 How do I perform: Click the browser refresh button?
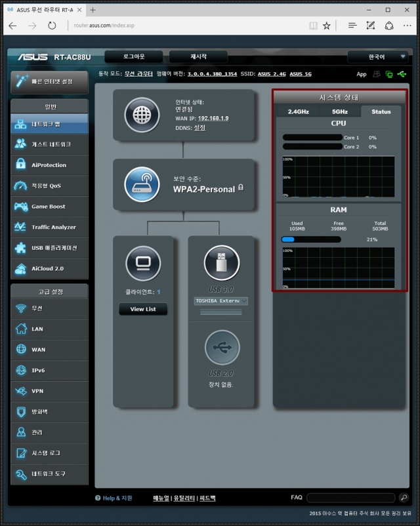[x=52, y=26]
